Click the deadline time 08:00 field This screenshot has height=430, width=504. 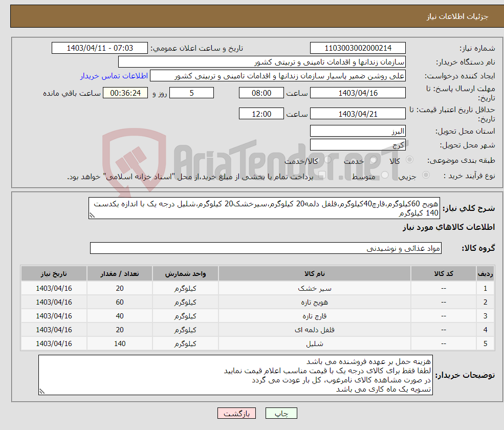261,93
